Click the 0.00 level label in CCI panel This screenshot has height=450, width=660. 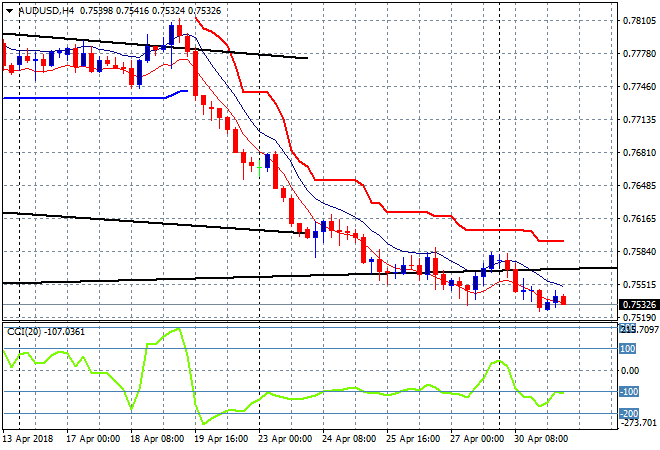[x=630, y=371]
